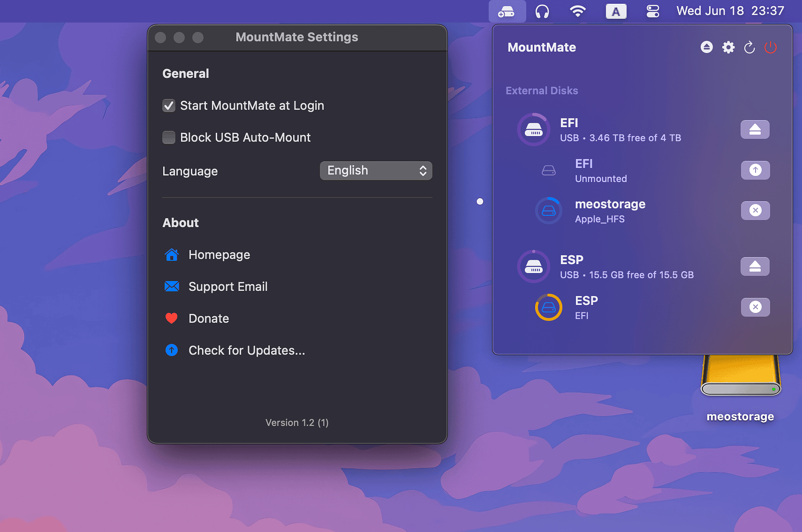Click Check for Updates...
The image size is (802, 532).
click(x=246, y=350)
